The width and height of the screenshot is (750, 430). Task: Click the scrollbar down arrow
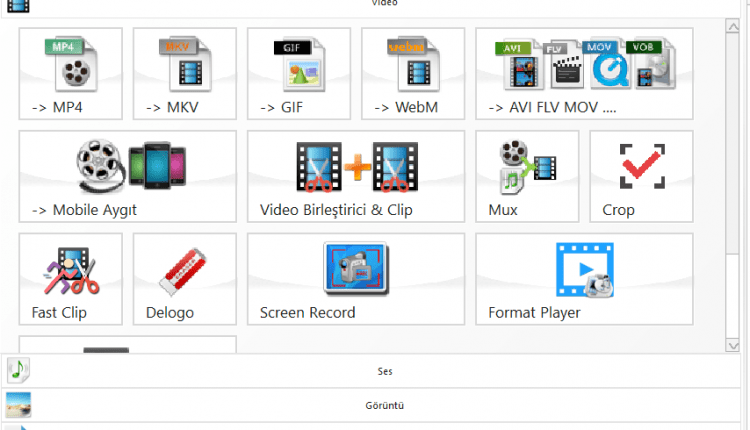pos(732,344)
